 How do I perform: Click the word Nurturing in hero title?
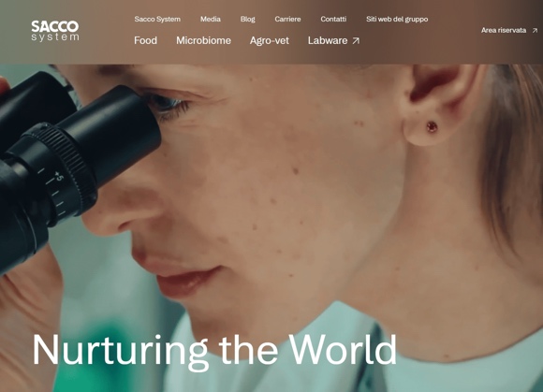120,352
